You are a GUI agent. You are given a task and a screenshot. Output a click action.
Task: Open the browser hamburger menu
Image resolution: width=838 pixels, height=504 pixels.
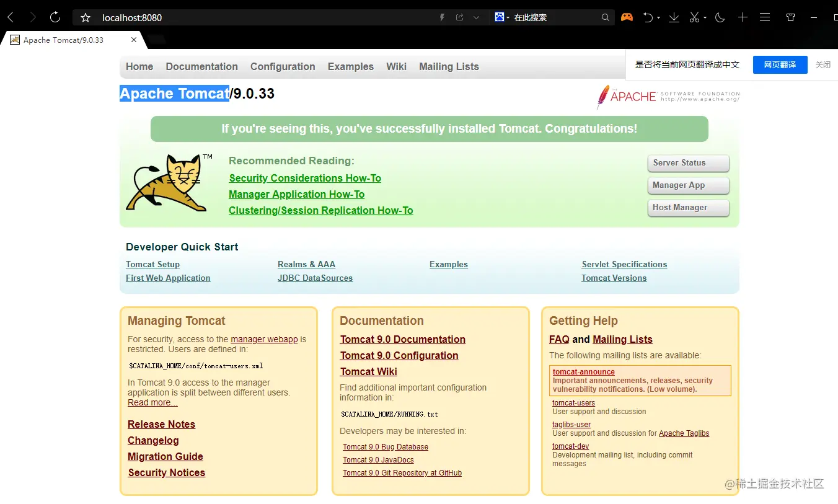pos(765,17)
